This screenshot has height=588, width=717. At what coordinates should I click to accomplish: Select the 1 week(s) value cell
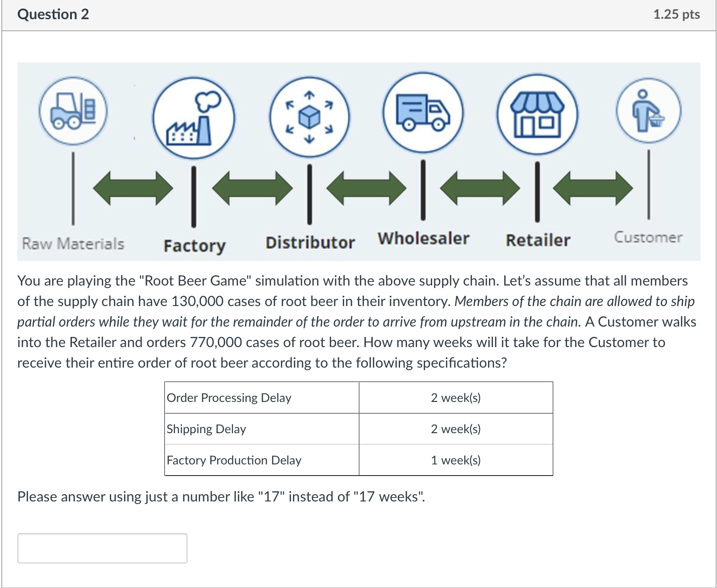point(455,460)
